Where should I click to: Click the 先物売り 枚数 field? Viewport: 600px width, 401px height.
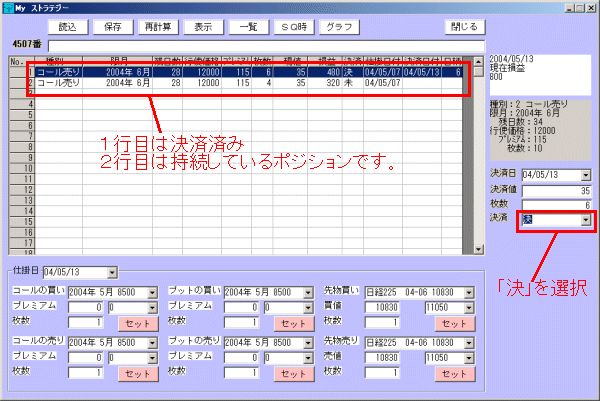382,372
